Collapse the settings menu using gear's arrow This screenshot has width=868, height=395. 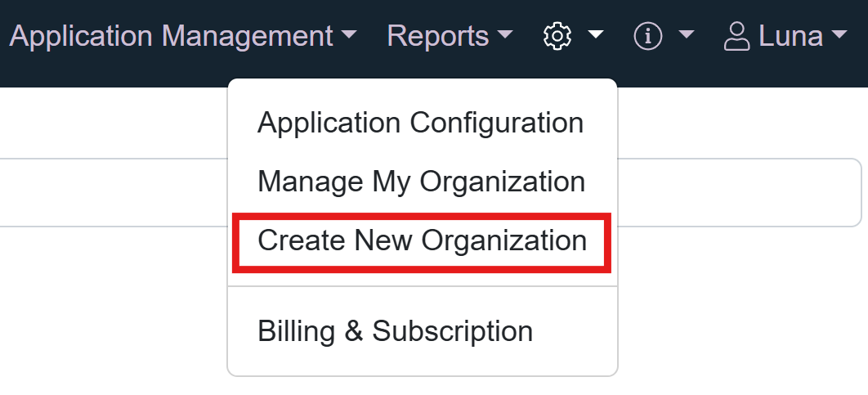click(x=596, y=36)
